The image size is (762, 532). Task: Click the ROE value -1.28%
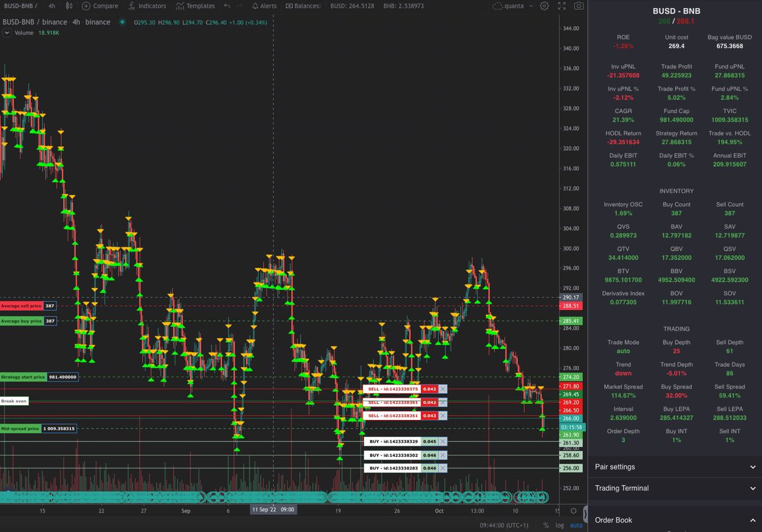(x=623, y=46)
